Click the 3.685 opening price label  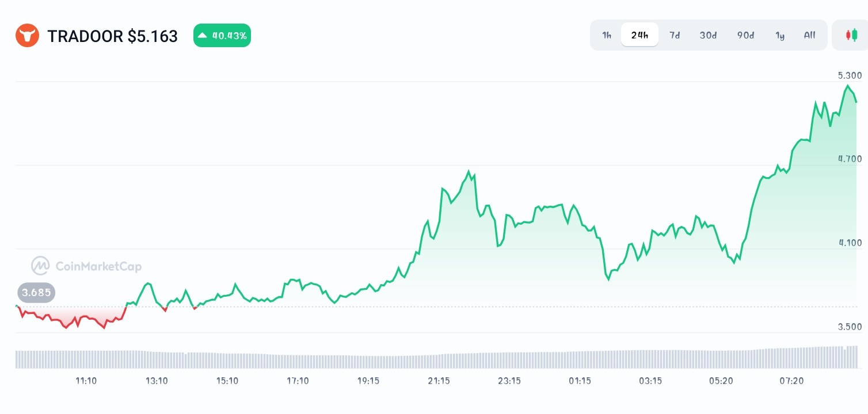[37, 293]
